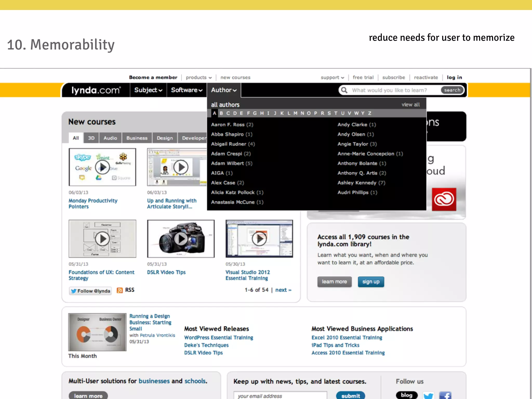Open Monday Productivity Pointers course title

(x=93, y=204)
